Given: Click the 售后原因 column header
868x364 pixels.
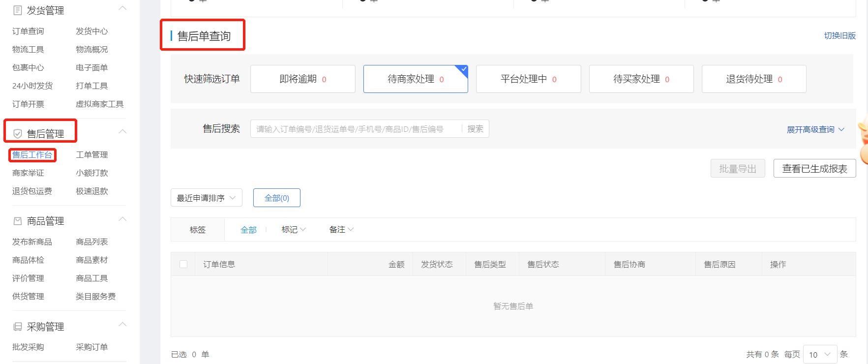Looking at the screenshot, I should click(x=719, y=264).
